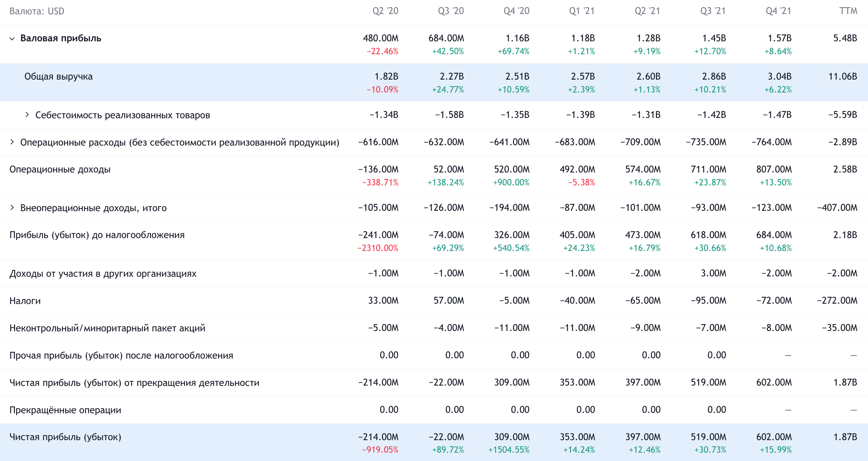The height and width of the screenshot is (461, 868).
Task: Click operating income change +900.00%
Action: pos(511,183)
